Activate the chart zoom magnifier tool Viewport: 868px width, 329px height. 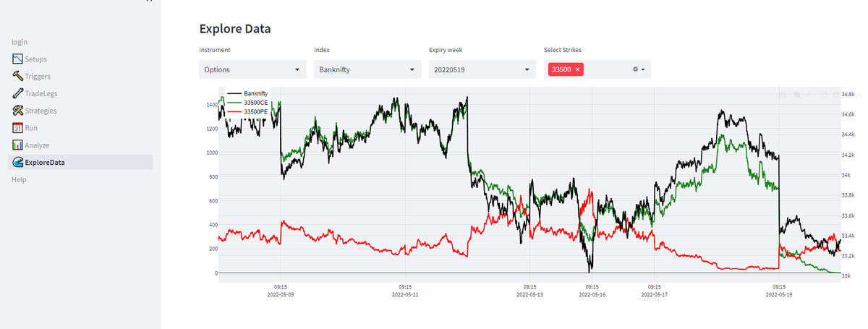point(796,95)
